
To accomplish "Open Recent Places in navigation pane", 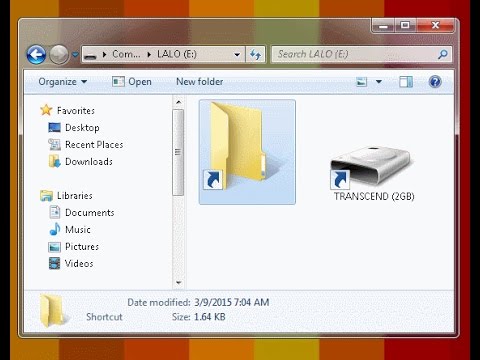I will click(x=94, y=145).
